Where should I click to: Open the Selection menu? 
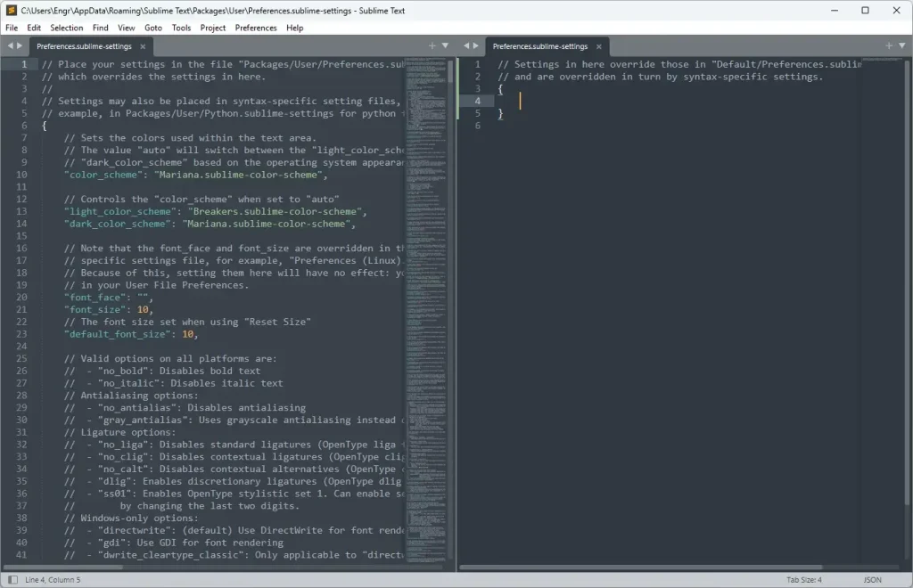click(x=66, y=28)
